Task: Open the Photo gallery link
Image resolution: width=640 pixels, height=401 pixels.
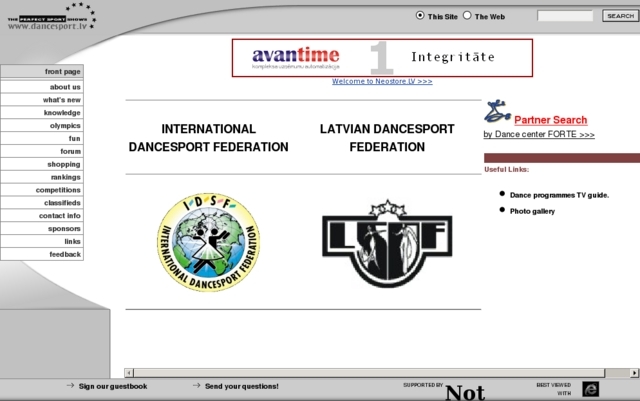Action: point(532,211)
